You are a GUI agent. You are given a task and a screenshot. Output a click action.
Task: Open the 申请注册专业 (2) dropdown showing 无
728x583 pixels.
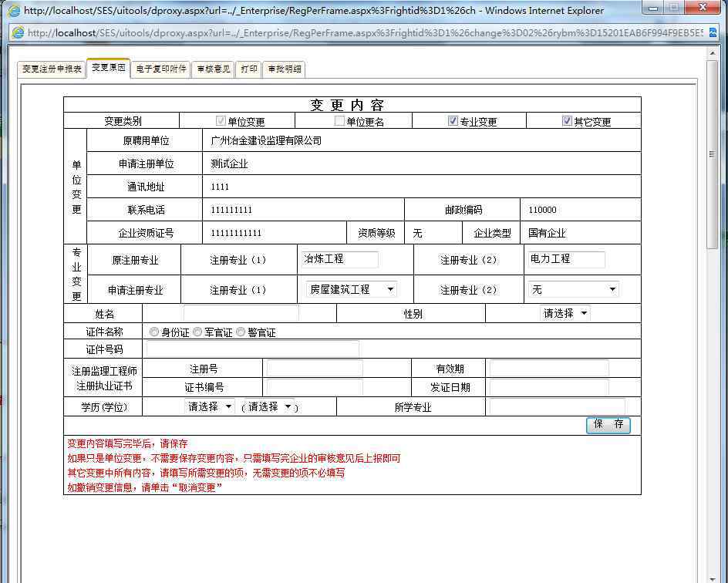(574, 290)
